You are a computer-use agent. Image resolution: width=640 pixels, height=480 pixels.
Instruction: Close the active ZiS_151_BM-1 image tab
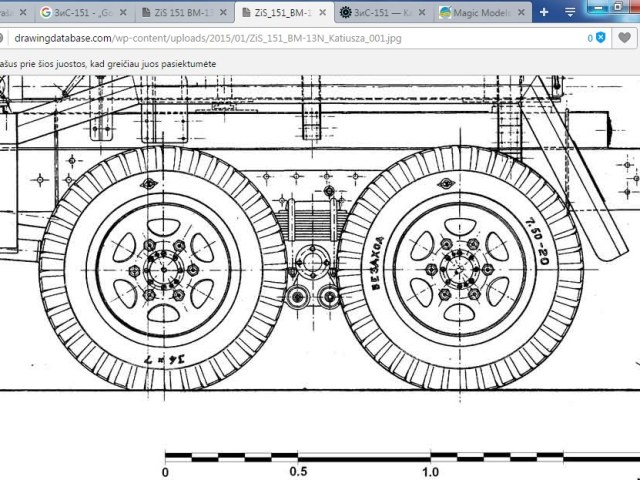323,13
